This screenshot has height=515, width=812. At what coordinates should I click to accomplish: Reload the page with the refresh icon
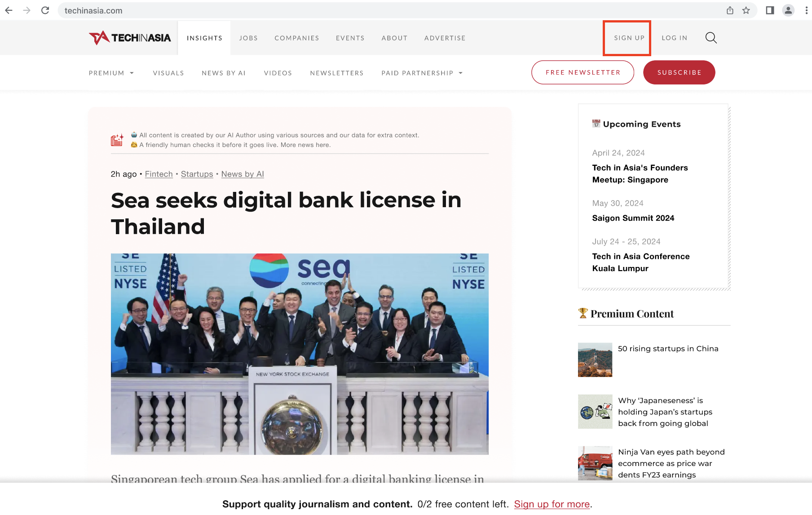point(45,10)
